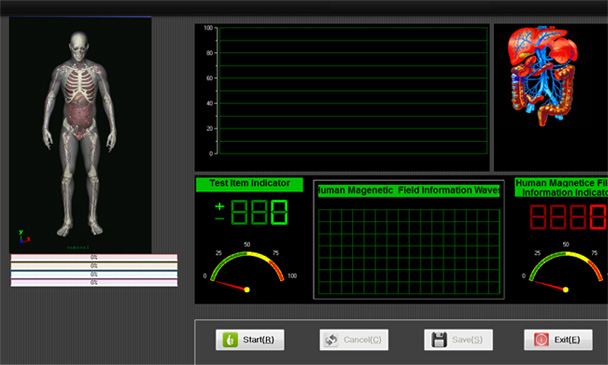This screenshot has width=608, height=365.
Task: Click the top chart graph area
Action: tap(353, 90)
